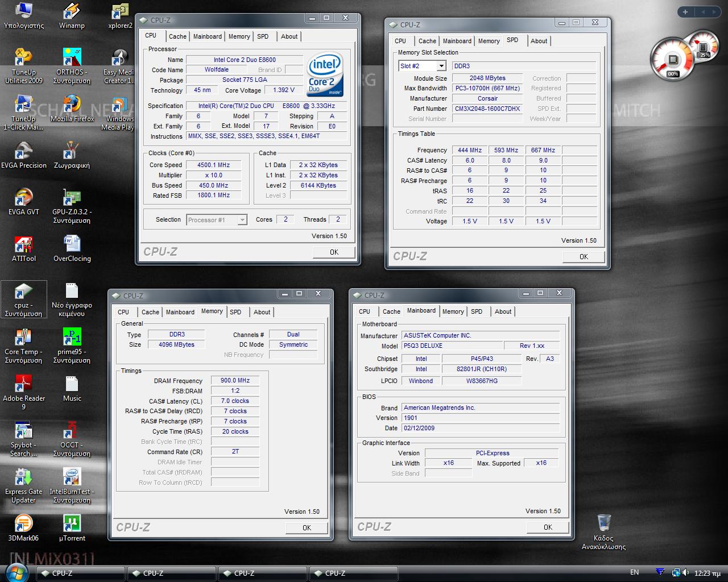Click OK in the Memory window
Viewport: 728px width, 582px height.
coord(307,527)
